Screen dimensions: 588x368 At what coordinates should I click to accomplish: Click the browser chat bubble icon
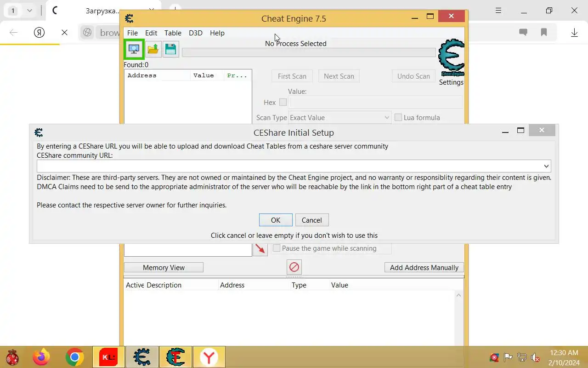coord(523,32)
